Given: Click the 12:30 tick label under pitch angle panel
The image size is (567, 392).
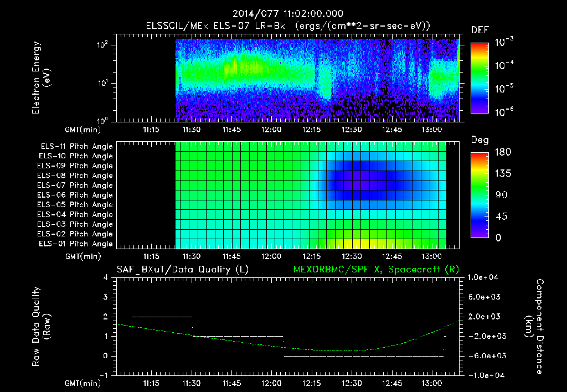Looking at the screenshot, I should tap(352, 256).
